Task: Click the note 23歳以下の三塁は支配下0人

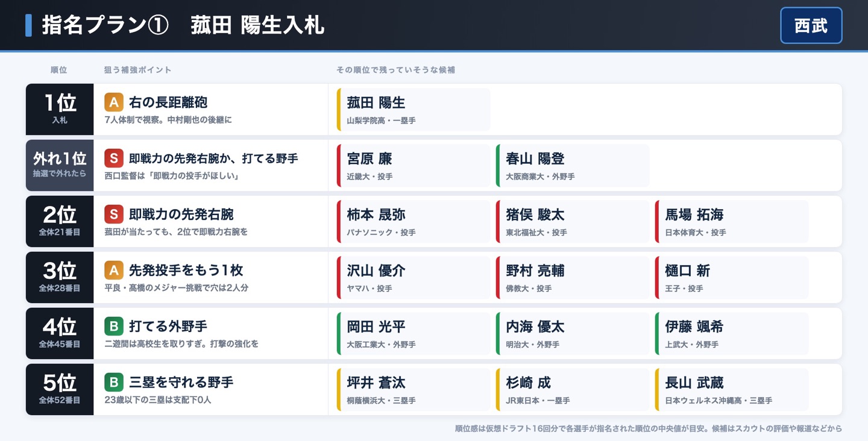Action: (x=158, y=400)
